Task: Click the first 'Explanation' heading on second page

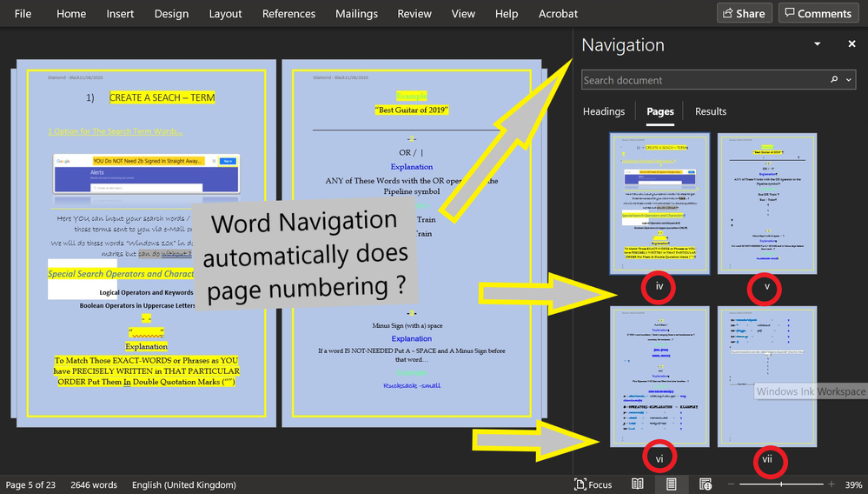Action: (x=411, y=167)
